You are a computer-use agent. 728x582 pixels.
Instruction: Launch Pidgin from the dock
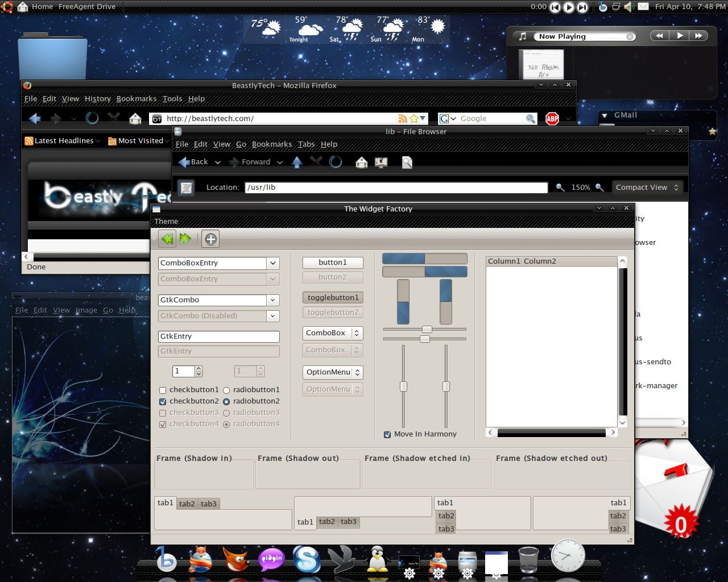point(271,559)
